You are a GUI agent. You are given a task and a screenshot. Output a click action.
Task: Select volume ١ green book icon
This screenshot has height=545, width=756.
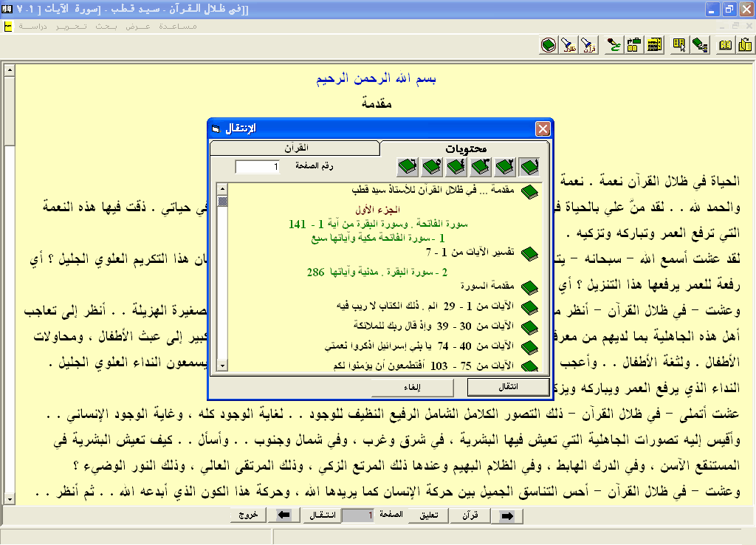click(x=529, y=167)
